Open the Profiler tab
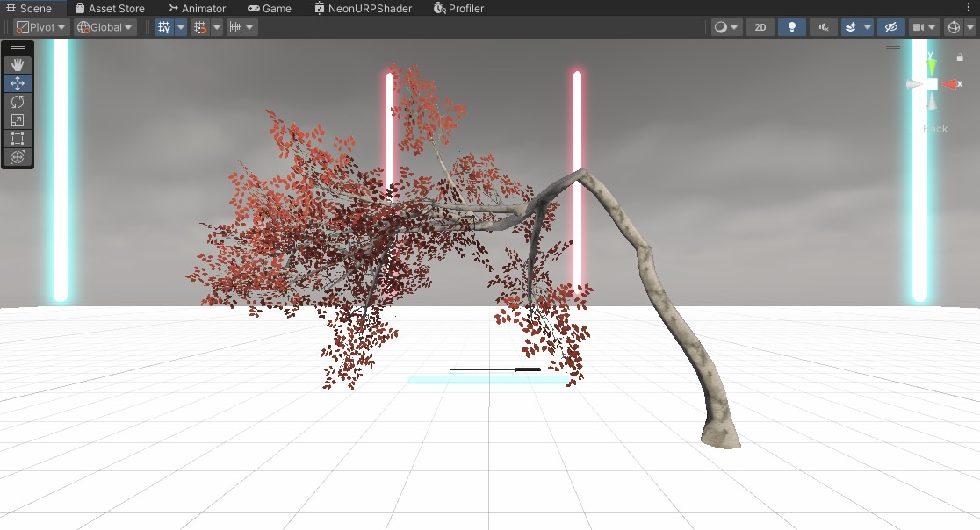Image resolution: width=980 pixels, height=530 pixels. click(x=458, y=8)
